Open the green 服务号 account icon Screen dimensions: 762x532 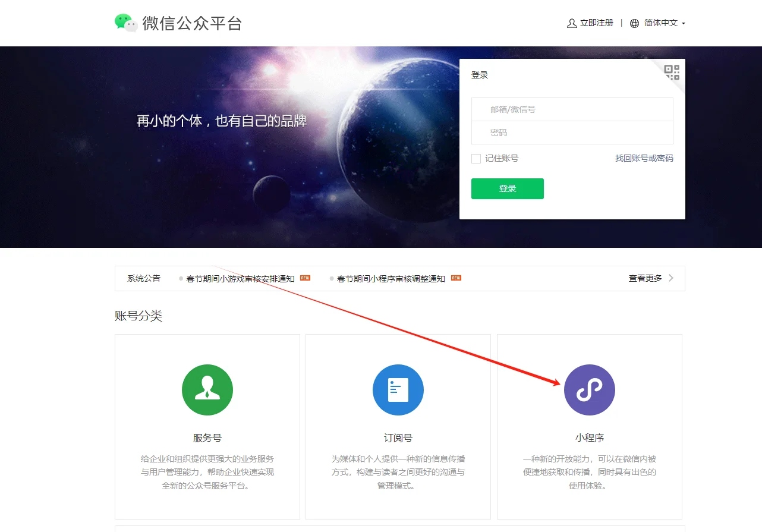pyautogui.click(x=207, y=390)
